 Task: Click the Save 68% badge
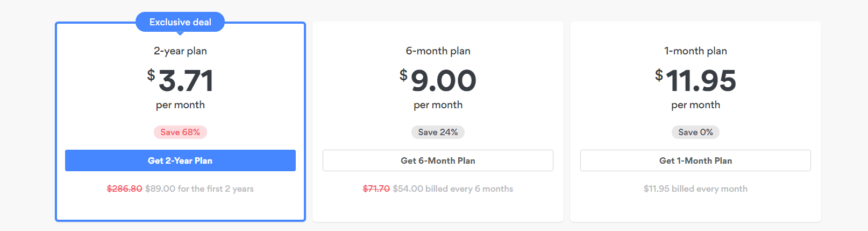pyautogui.click(x=180, y=132)
